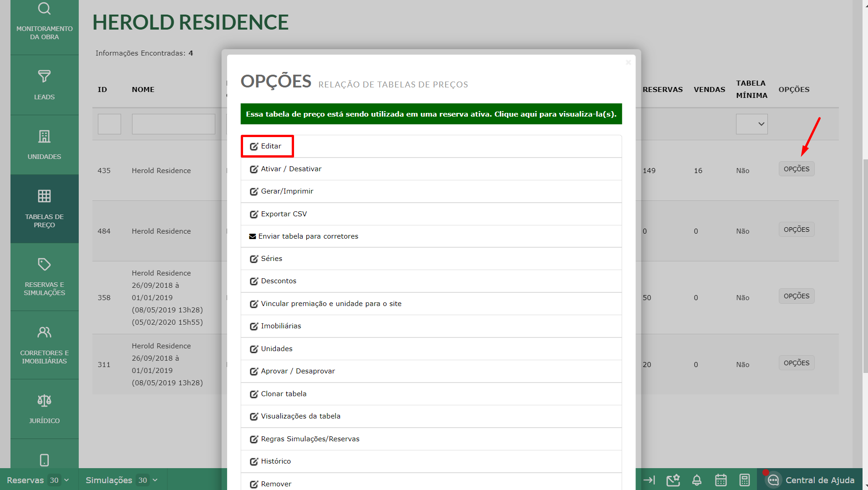Image resolution: width=868 pixels, height=490 pixels.
Task: Open Reservas e Simulações tag section
Action: [x=44, y=277]
